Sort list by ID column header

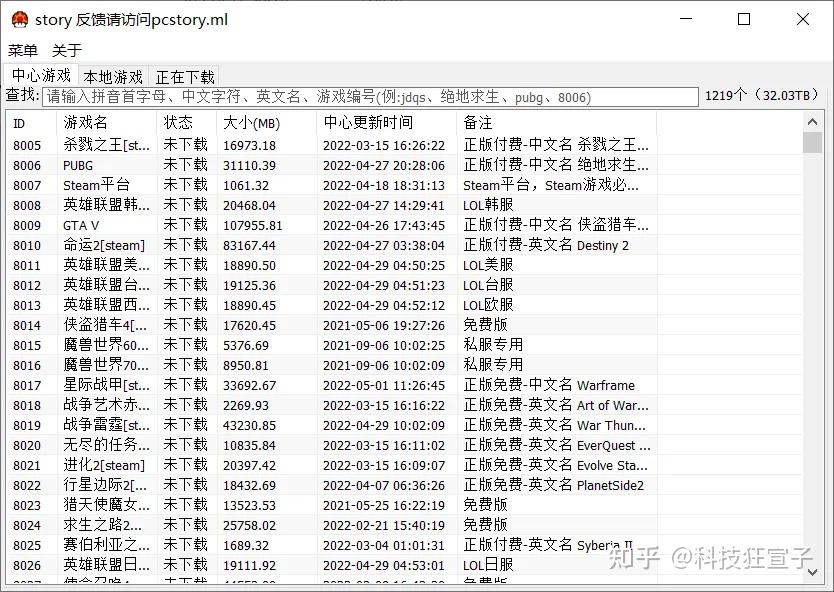point(30,123)
